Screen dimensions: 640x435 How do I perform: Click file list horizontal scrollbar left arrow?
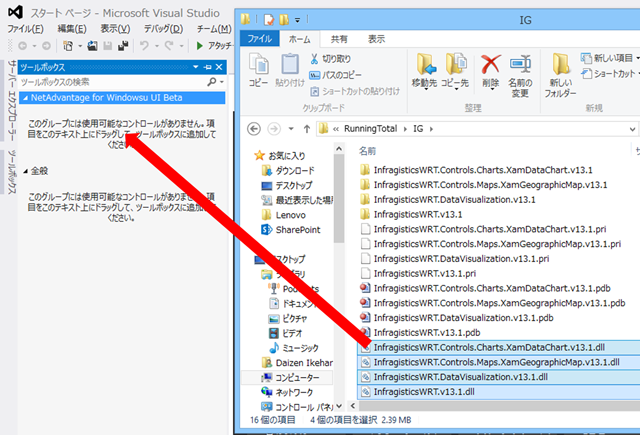tap(353, 406)
